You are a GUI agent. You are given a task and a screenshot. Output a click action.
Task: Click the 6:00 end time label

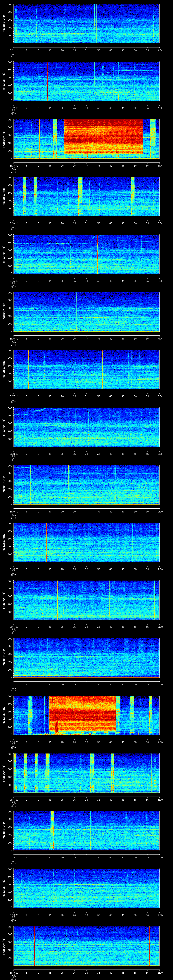tap(160, 281)
